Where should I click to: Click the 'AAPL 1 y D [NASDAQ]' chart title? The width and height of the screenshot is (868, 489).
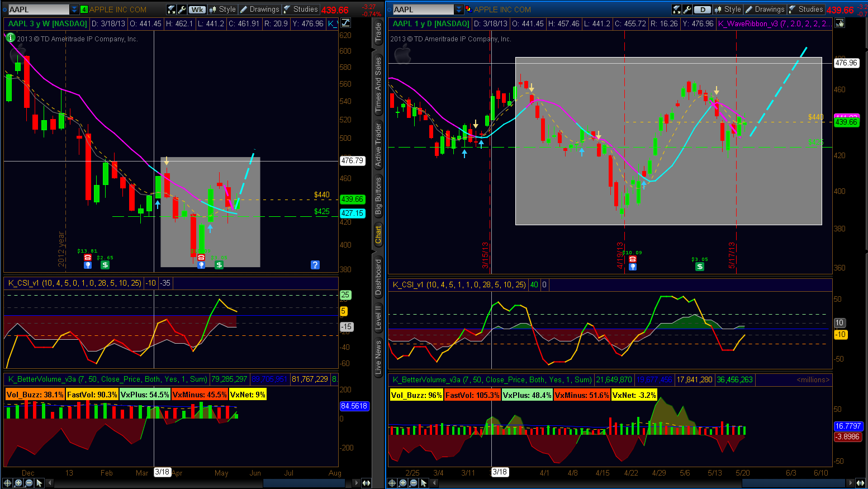point(431,23)
